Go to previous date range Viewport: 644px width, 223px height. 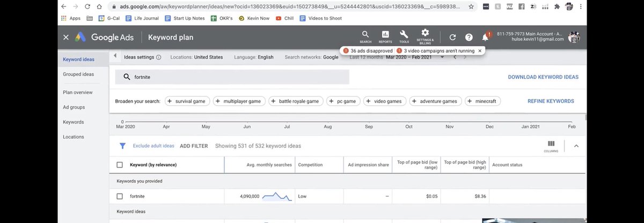point(455,57)
